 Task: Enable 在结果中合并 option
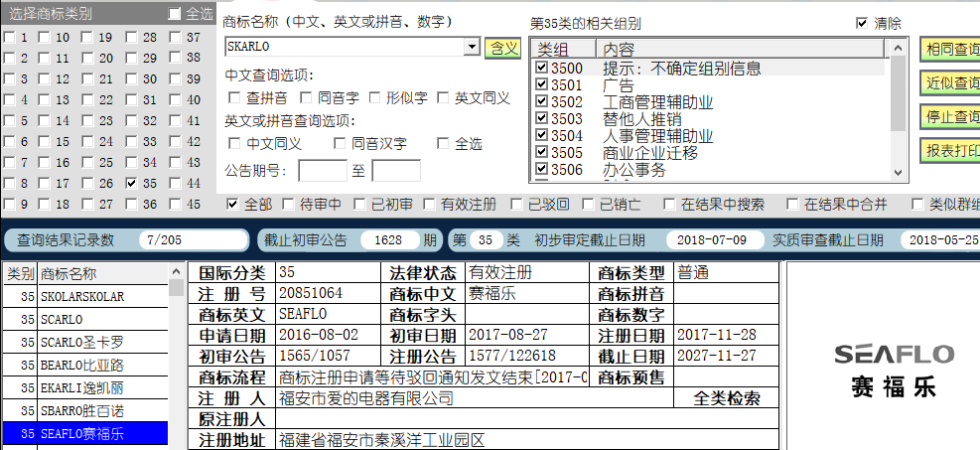(x=792, y=204)
